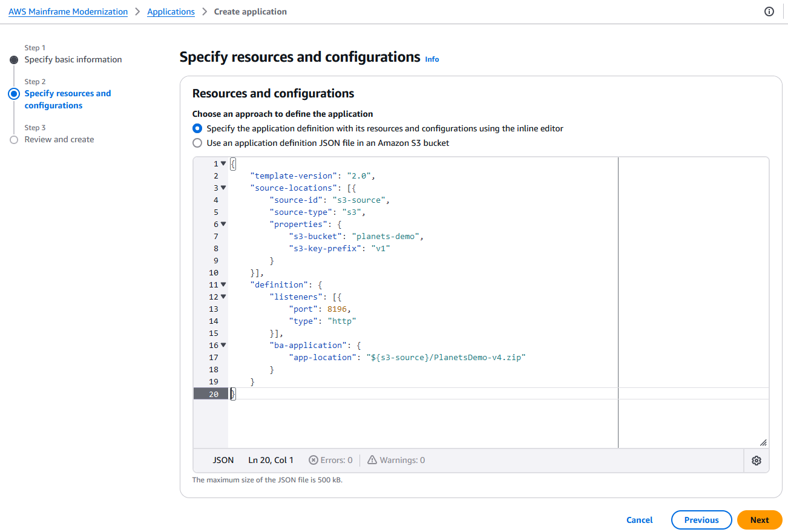Image resolution: width=788 pixels, height=532 pixels.
Task: Collapse the definition object on line 11
Action: (223, 284)
